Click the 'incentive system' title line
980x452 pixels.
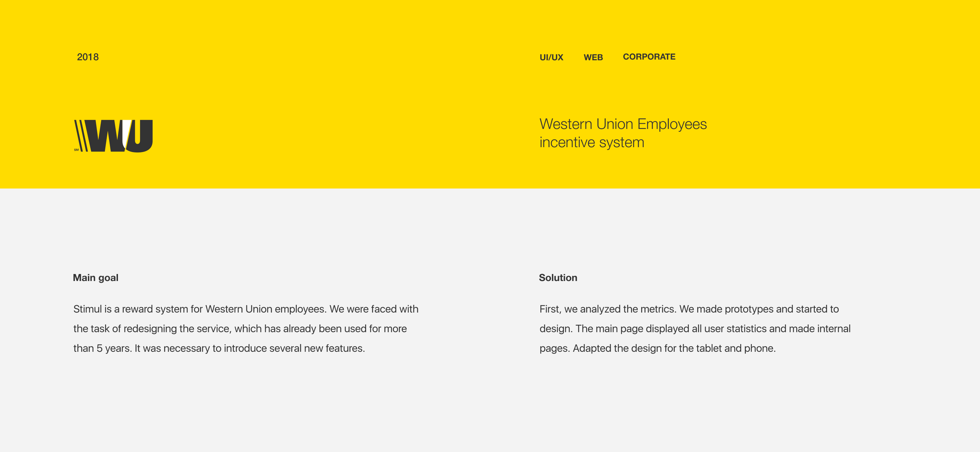pos(591,142)
